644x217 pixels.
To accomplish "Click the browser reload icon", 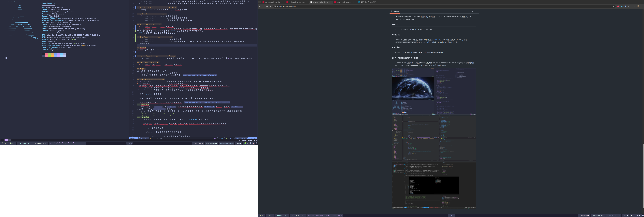I will 267,6.
